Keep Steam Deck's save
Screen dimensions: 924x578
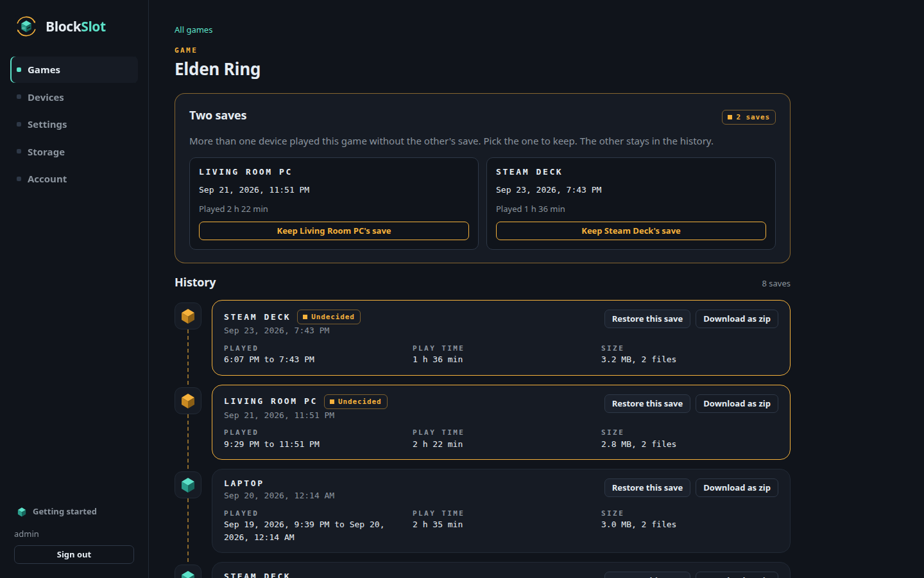[631, 231]
